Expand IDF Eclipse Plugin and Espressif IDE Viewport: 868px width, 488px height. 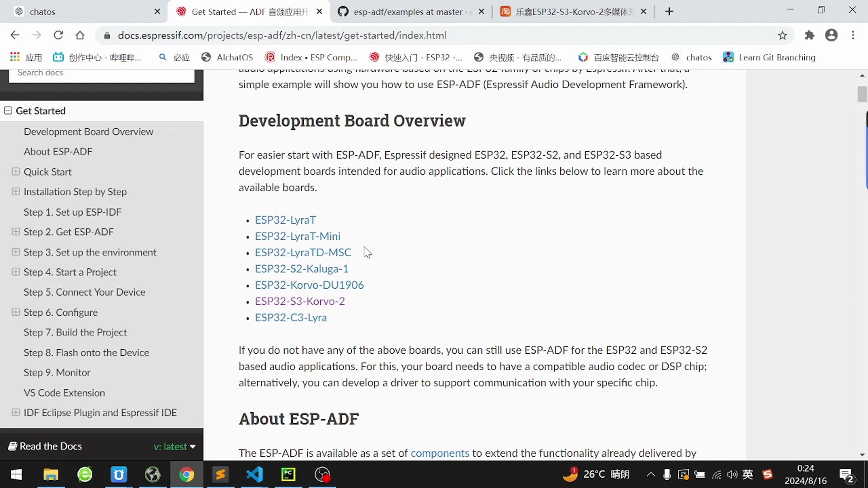pos(16,413)
